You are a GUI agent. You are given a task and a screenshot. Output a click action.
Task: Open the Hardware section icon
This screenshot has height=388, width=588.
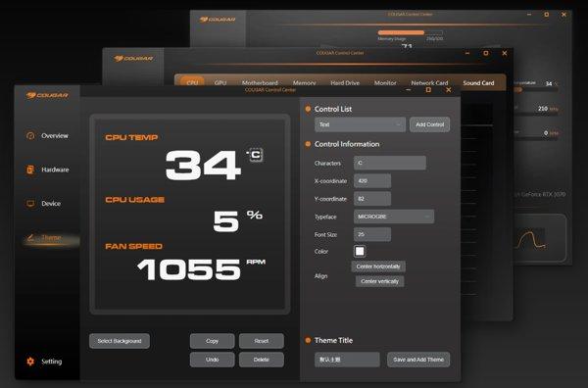click(30, 170)
